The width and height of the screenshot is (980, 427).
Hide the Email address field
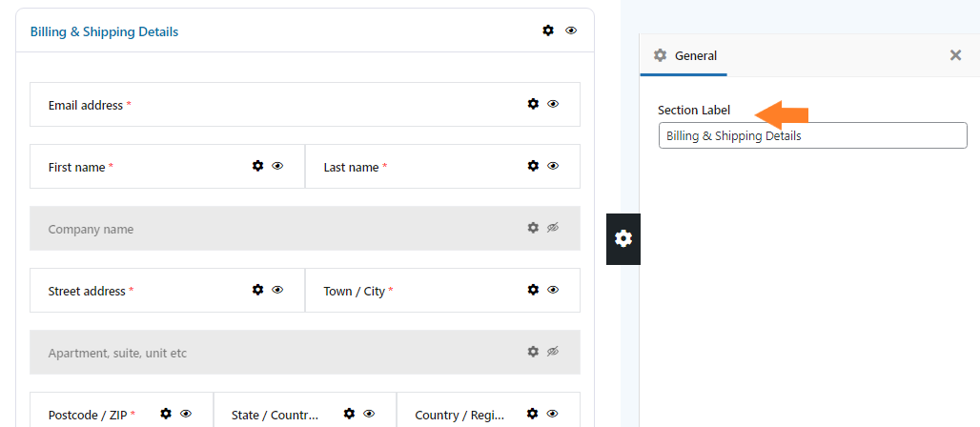pyautogui.click(x=553, y=104)
